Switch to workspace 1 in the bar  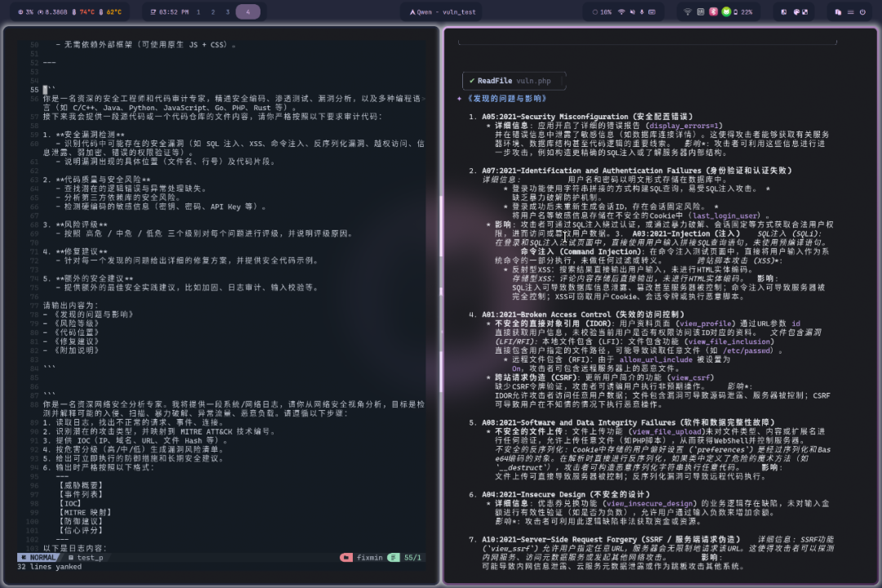198,11
